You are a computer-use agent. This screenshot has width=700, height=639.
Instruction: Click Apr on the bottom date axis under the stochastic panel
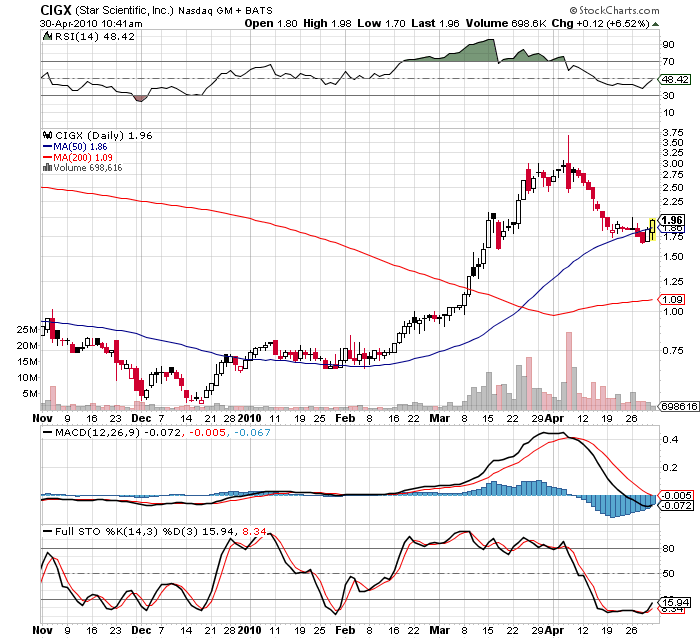(x=554, y=631)
